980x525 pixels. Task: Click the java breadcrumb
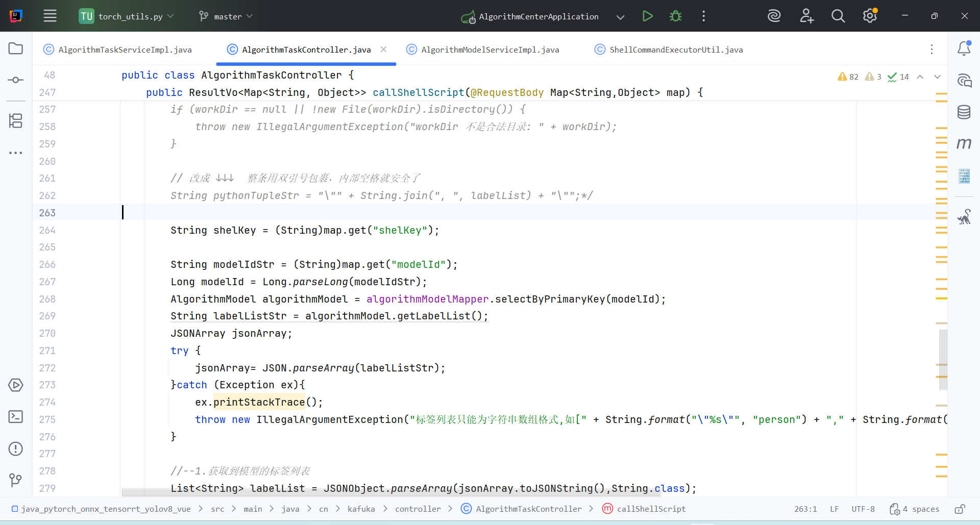click(290, 509)
